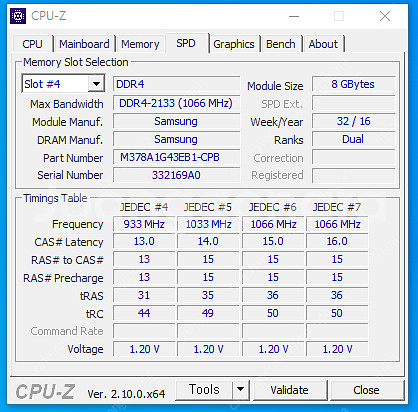This screenshot has width=418, height=412.
Task: Click the Dual ranks value
Action: coord(353,139)
